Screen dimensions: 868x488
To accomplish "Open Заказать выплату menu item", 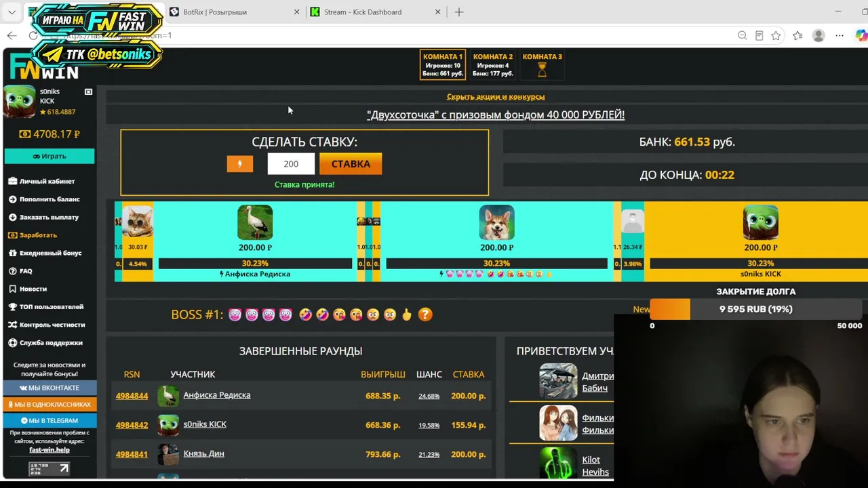I will [x=49, y=218].
